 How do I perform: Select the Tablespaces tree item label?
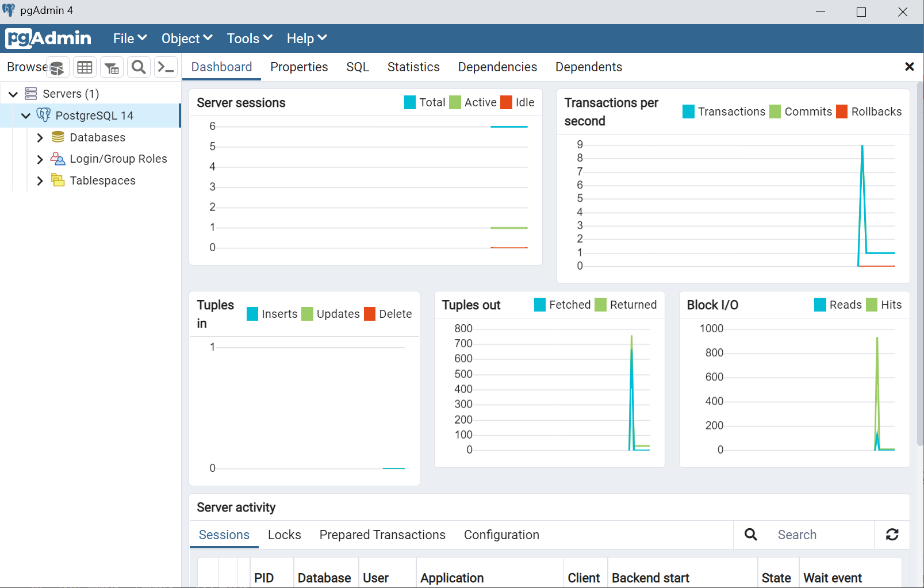102,180
